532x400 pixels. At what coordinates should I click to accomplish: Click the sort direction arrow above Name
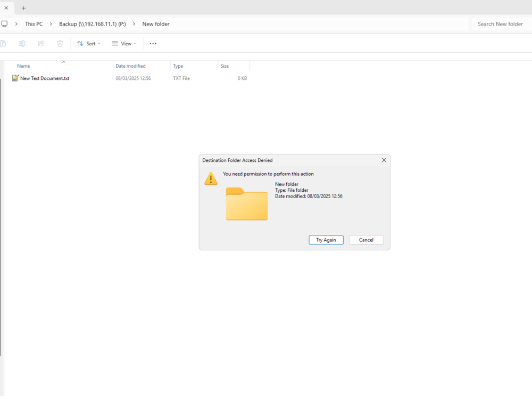tap(63, 62)
